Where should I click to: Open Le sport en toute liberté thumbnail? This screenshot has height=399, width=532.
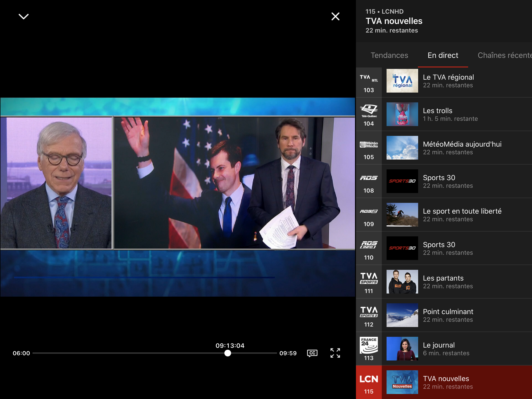point(402,215)
